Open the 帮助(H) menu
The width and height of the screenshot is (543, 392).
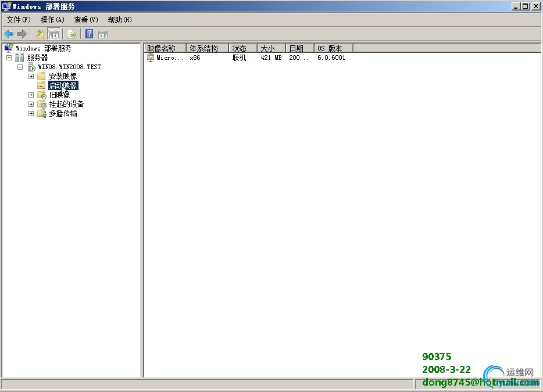tap(120, 20)
